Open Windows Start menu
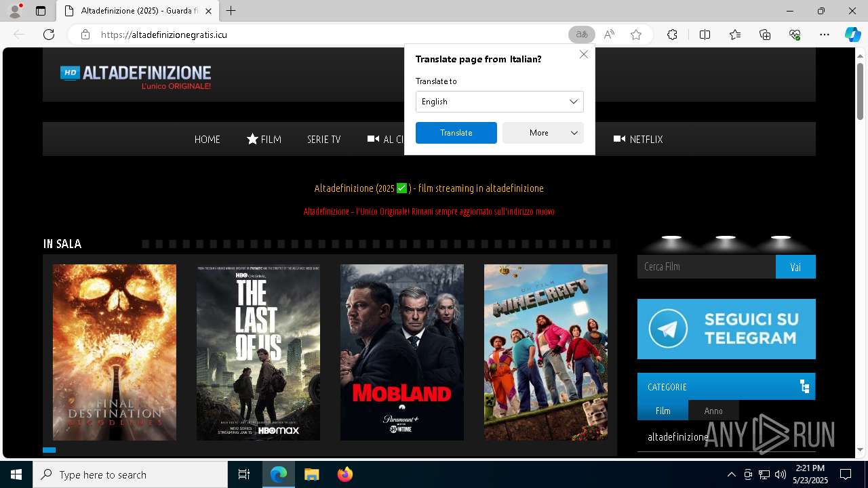 [x=16, y=474]
